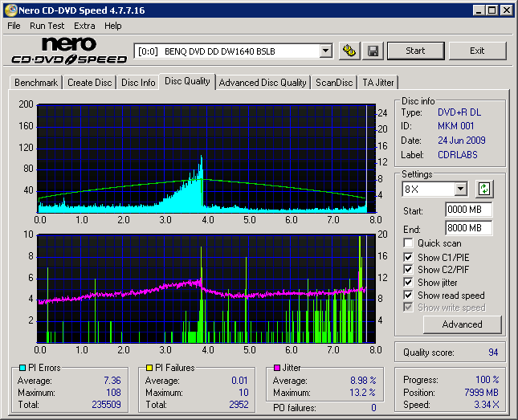The width and height of the screenshot is (518, 420).
Task: Enable the Quick scan checkbox
Action: click(x=410, y=243)
